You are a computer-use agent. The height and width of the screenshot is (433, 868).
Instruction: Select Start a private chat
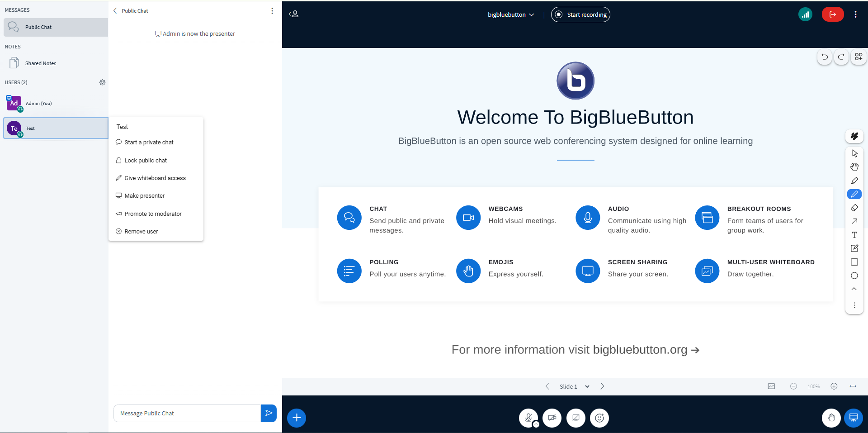point(156,142)
